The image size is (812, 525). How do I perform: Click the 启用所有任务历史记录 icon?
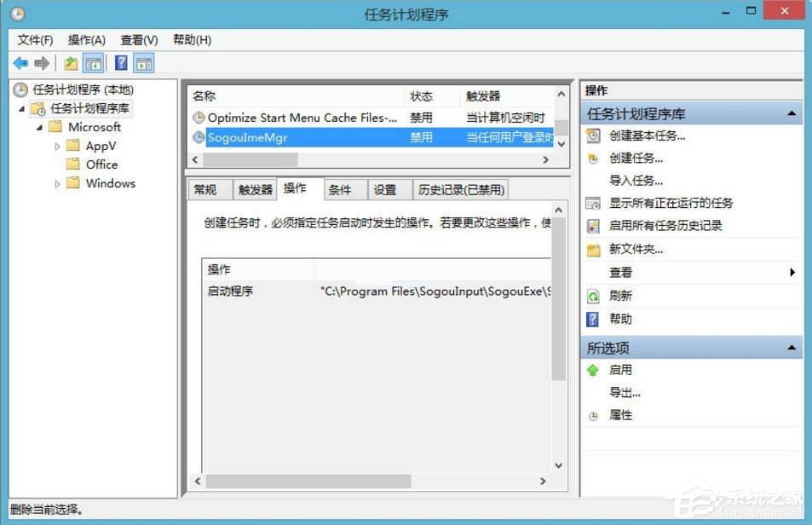tap(591, 224)
